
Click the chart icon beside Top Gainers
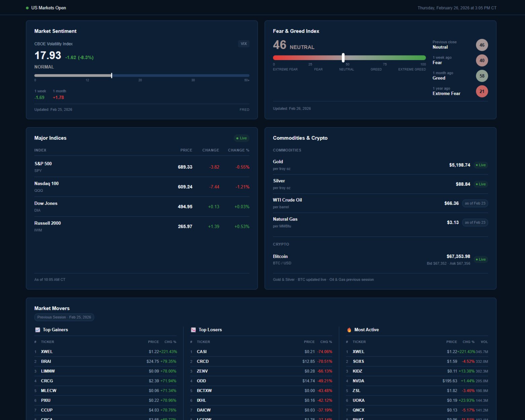click(x=37, y=330)
